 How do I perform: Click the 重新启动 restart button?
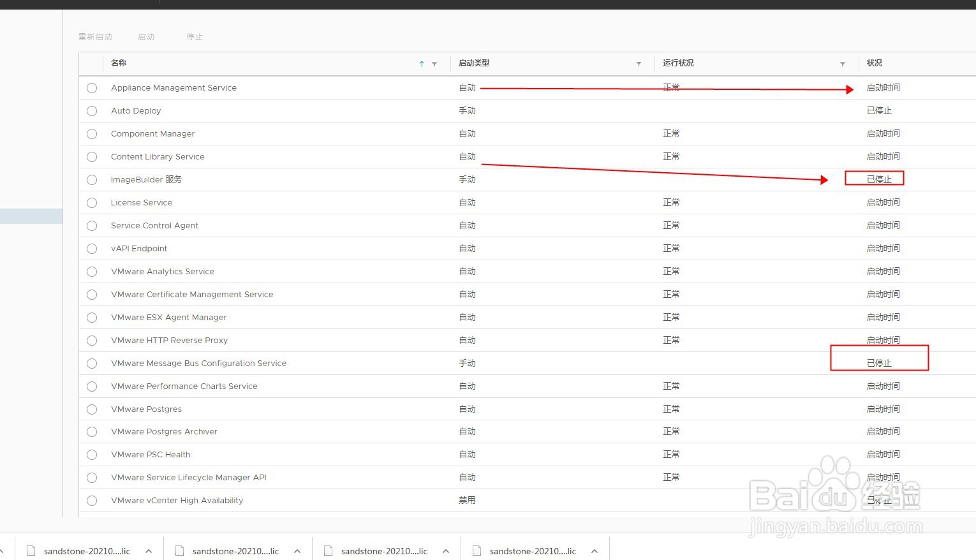pyautogui.click(x=95, y=37)
